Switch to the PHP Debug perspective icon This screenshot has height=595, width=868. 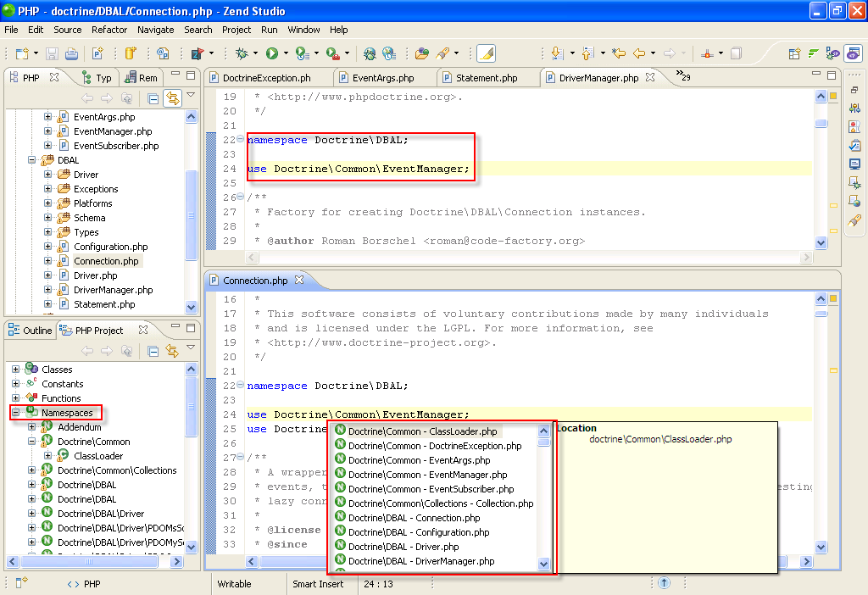point(832,53)
